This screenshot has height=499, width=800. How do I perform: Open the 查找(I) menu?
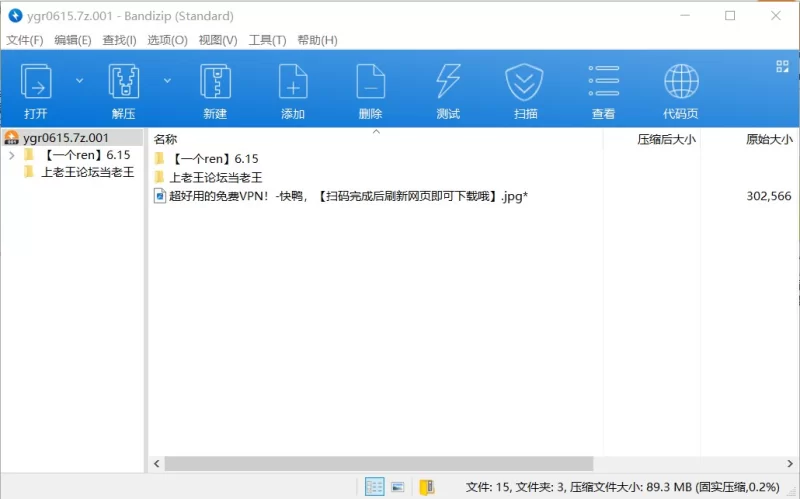(x=119, y=40)
